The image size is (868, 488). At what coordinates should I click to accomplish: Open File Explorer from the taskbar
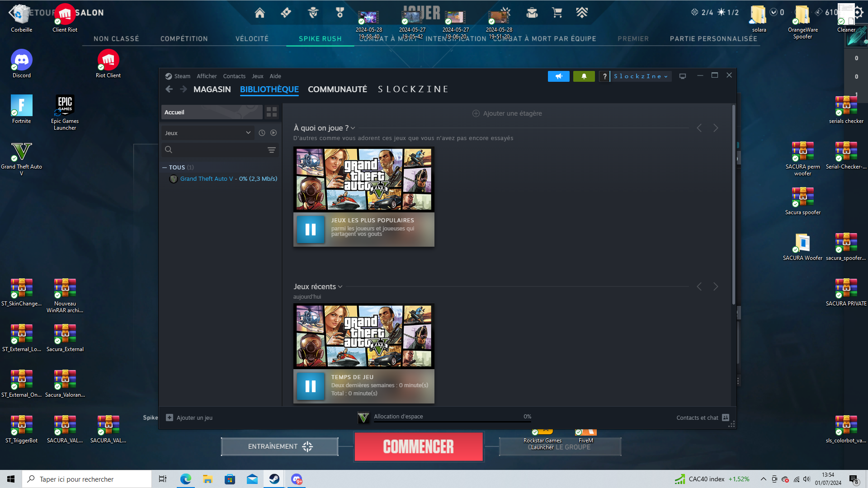point(208,479)
